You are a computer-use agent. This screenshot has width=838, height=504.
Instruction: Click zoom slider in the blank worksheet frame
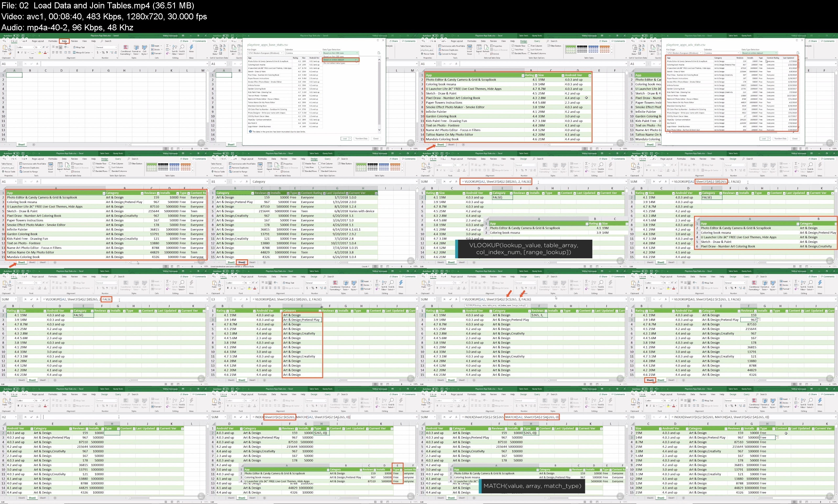192,149
